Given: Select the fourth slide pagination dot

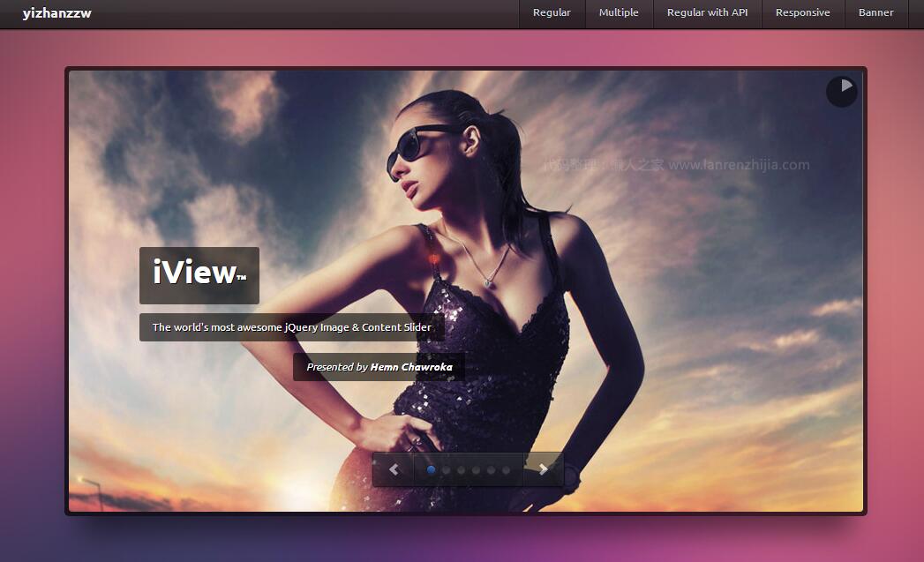Looking at the screenshot, I should click(476, 470).
